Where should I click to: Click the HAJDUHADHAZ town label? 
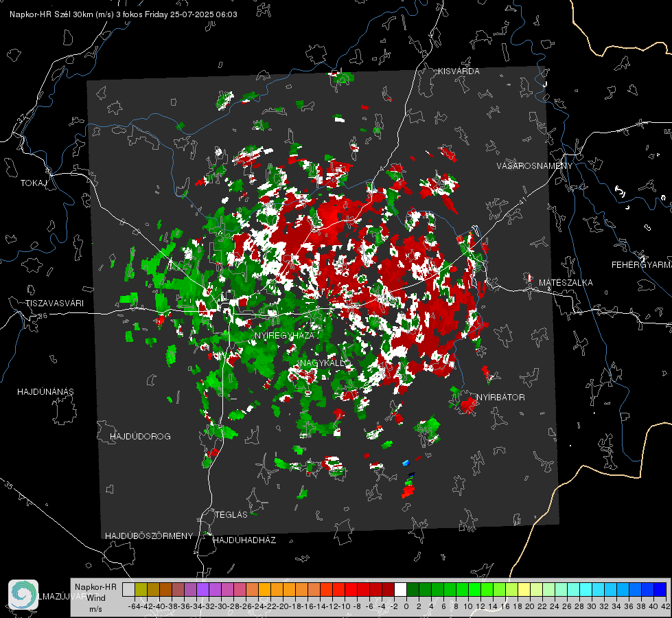(x=244, y=540)
